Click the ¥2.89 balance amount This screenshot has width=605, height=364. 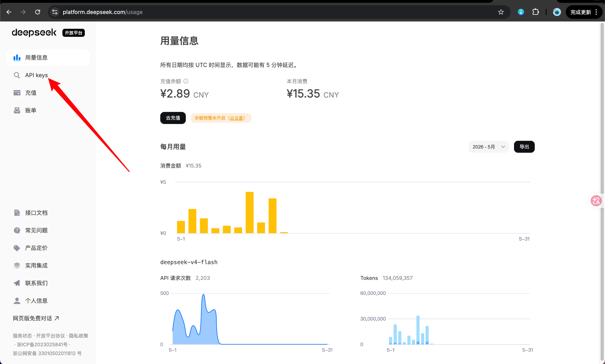tap(175, 94)
